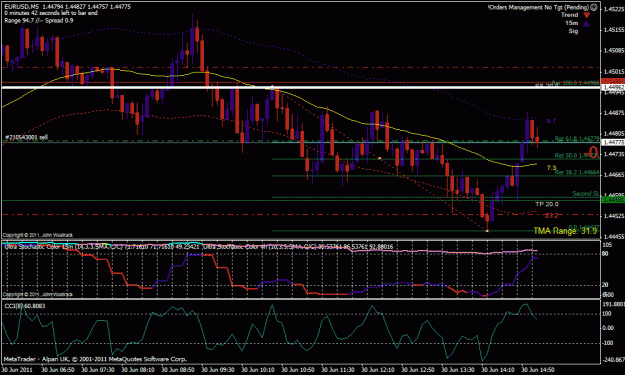Click the 'Second SL' level label

586,194
